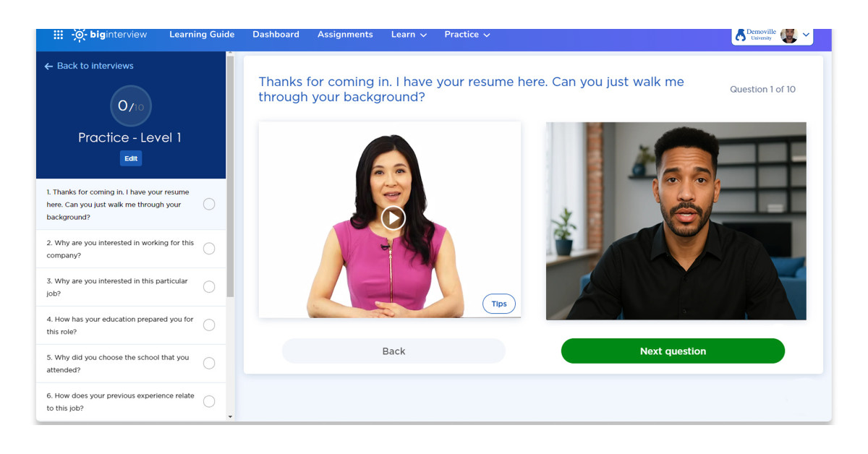This screenshot has height=454, width=868.
Task: Expand the account chevron next to avatar
Action: coord(806,34)
